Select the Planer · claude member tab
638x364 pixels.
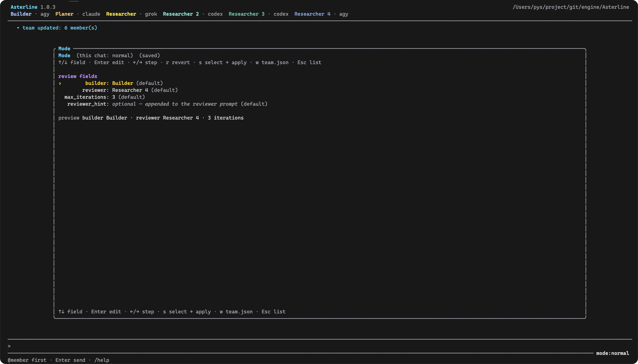pos(78,14)
